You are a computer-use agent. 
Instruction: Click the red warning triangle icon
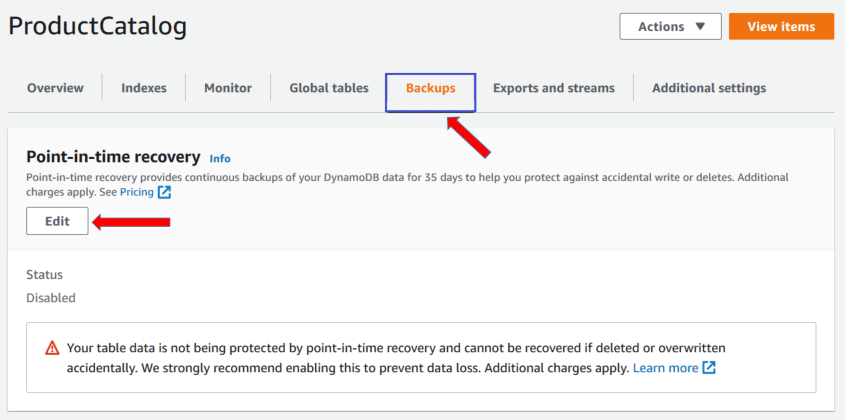(52, 348)
